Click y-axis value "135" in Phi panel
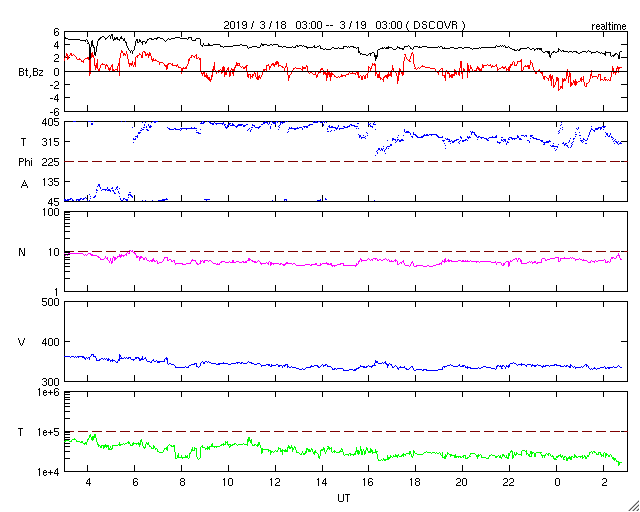Image resolution: width=640 pixels, height=512 pixels. click(52, 182)
